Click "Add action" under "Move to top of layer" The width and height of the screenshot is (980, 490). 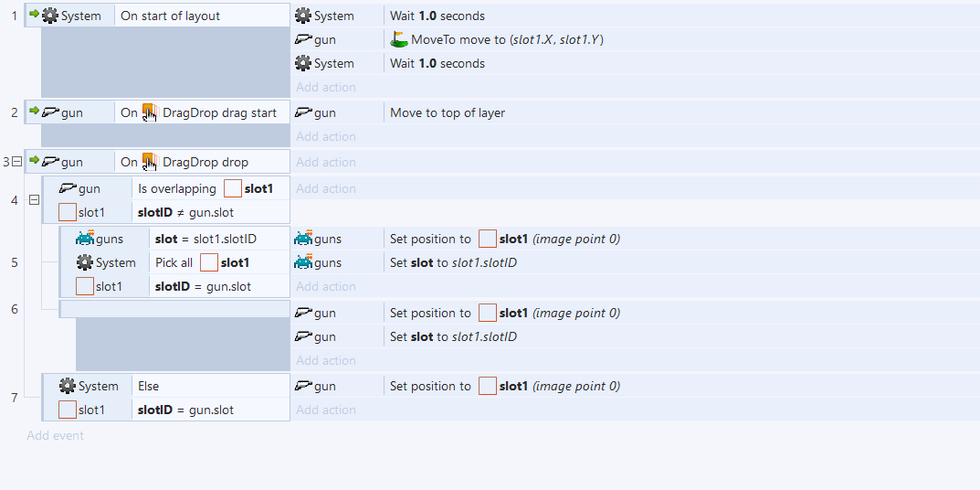point(325,136)
